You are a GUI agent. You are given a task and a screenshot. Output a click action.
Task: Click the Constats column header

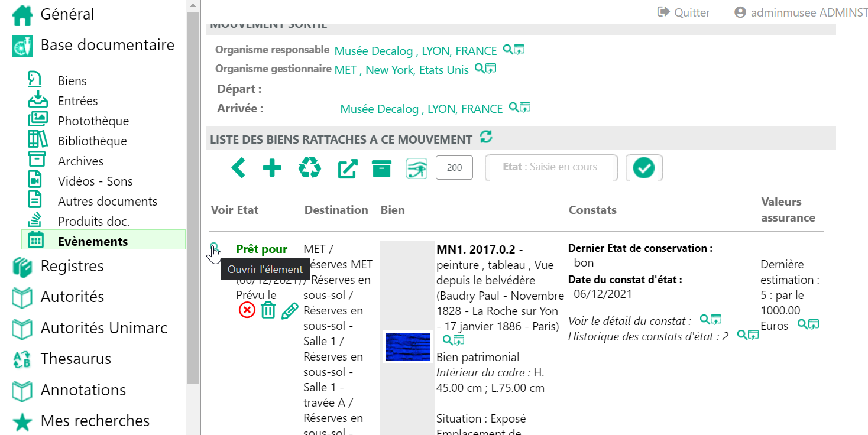point(592,210)
